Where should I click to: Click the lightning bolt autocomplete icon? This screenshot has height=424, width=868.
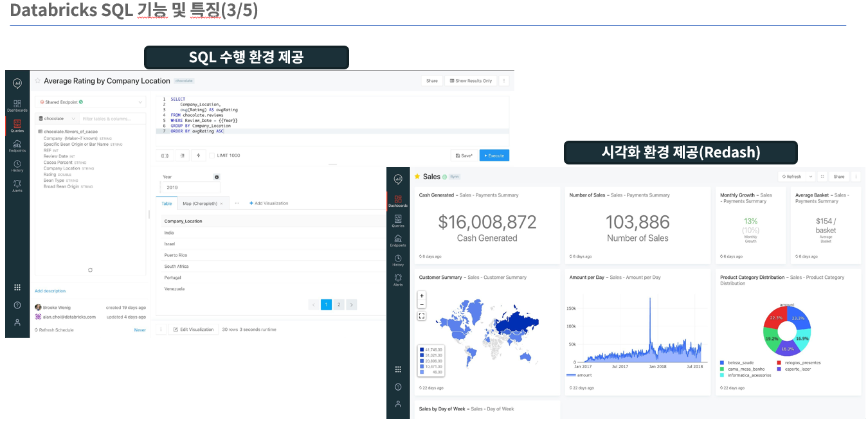pos(199,155)
